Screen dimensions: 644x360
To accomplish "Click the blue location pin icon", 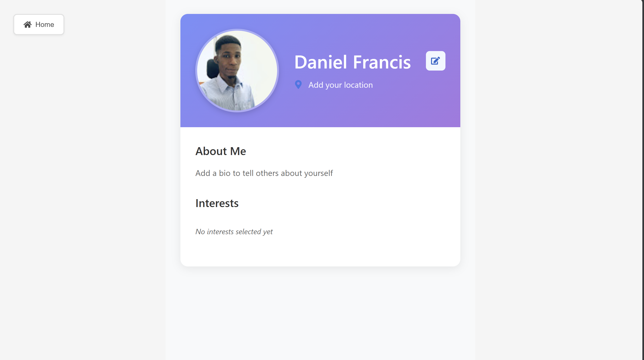I will (x=298, y=85).
